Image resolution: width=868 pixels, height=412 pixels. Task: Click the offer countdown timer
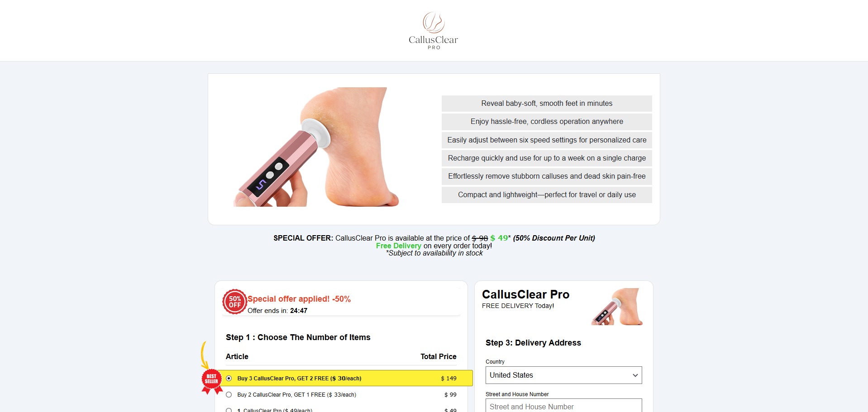[x=299, y=311]
